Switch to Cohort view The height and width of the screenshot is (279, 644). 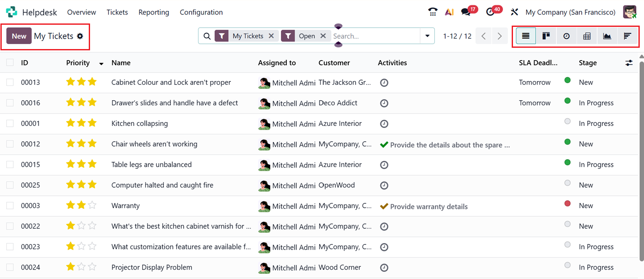pos(627,36)
